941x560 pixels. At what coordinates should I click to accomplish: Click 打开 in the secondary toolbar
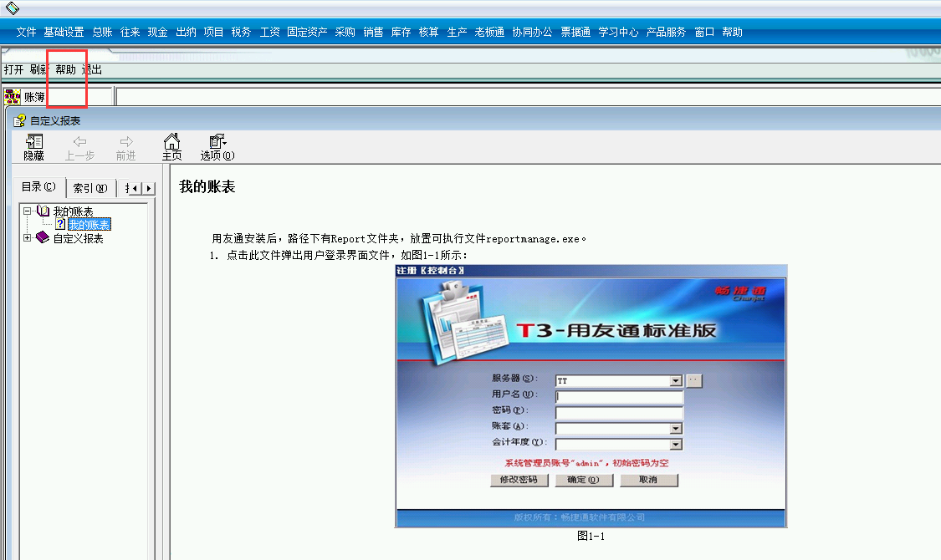tap(14, 69)
